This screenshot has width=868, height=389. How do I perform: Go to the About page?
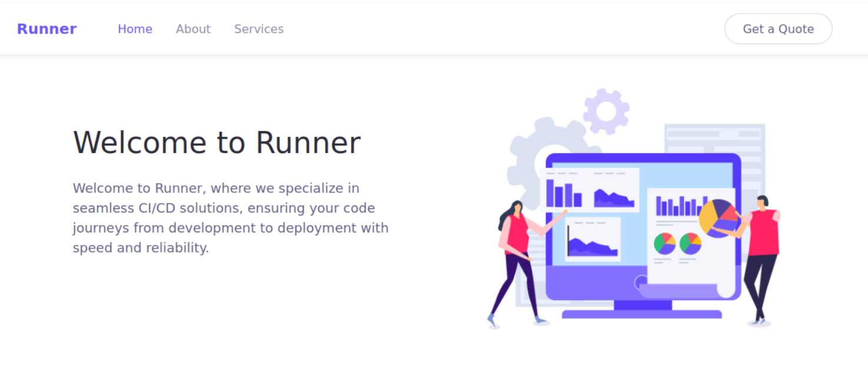coord(193,29)
